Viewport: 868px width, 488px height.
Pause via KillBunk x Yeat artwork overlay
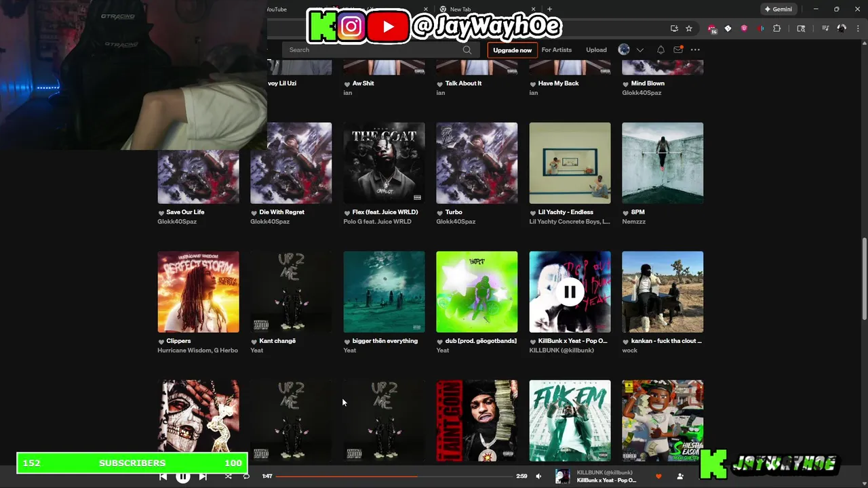pos(570,292)
